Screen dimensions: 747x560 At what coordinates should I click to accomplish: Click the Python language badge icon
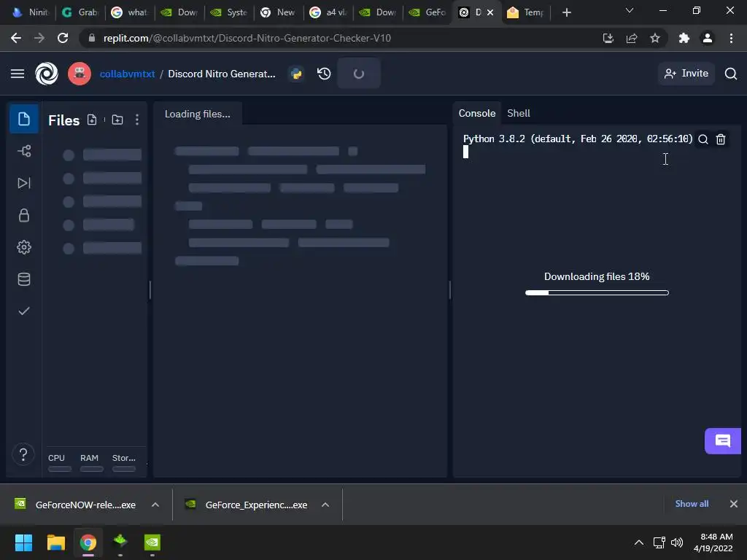[296, 74]
